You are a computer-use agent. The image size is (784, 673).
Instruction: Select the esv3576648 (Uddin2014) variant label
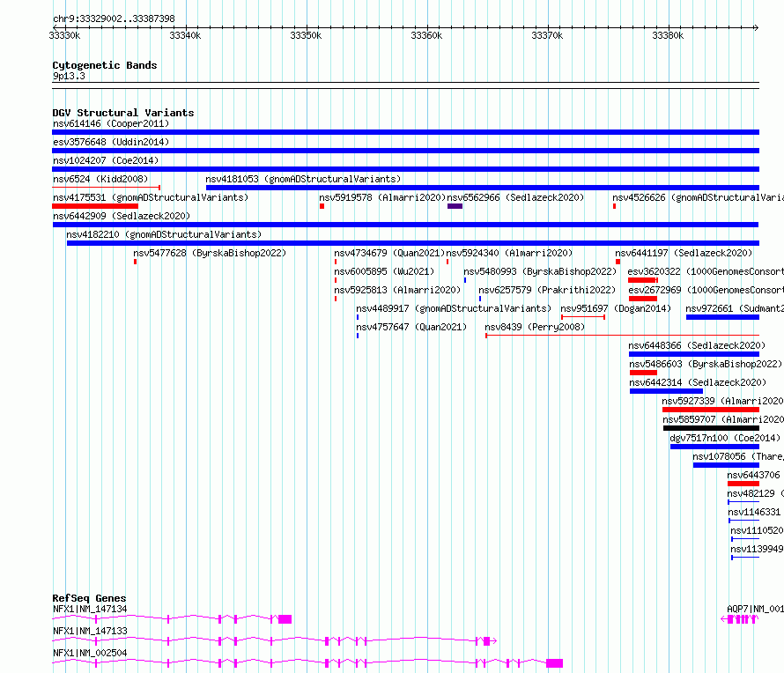(111, 142)
